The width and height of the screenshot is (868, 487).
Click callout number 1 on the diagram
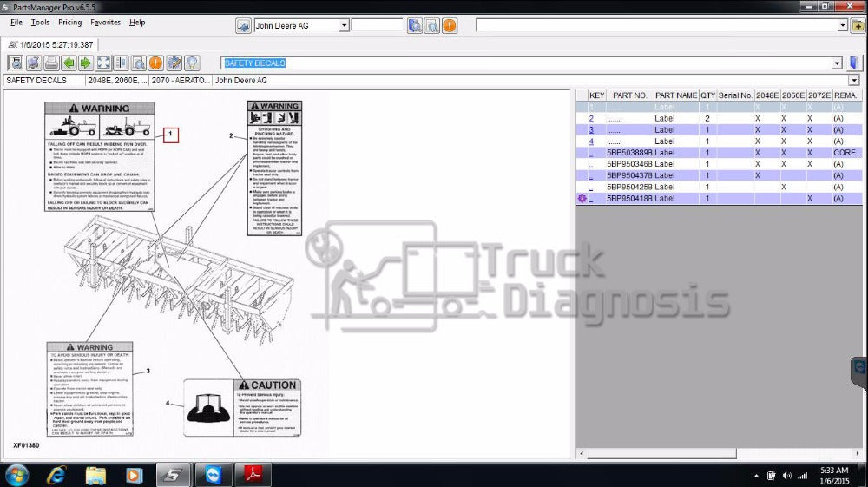[170, 135]
